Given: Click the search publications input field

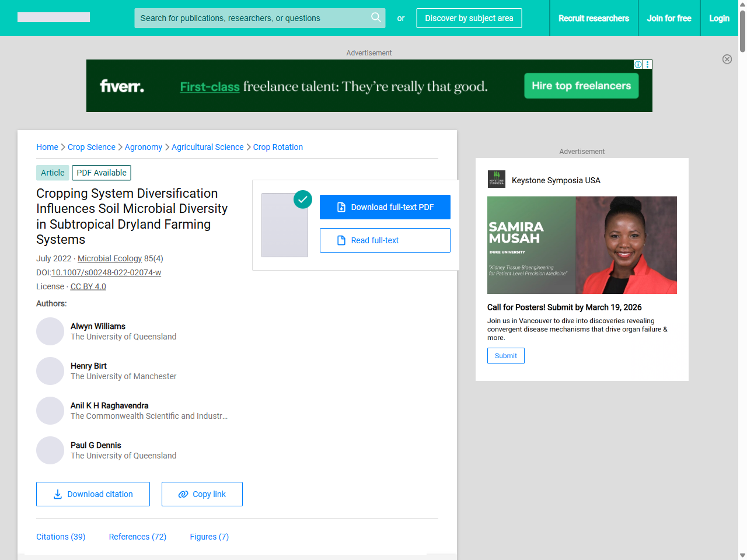Looking at the screenshot, I should (x=251, y=18).
